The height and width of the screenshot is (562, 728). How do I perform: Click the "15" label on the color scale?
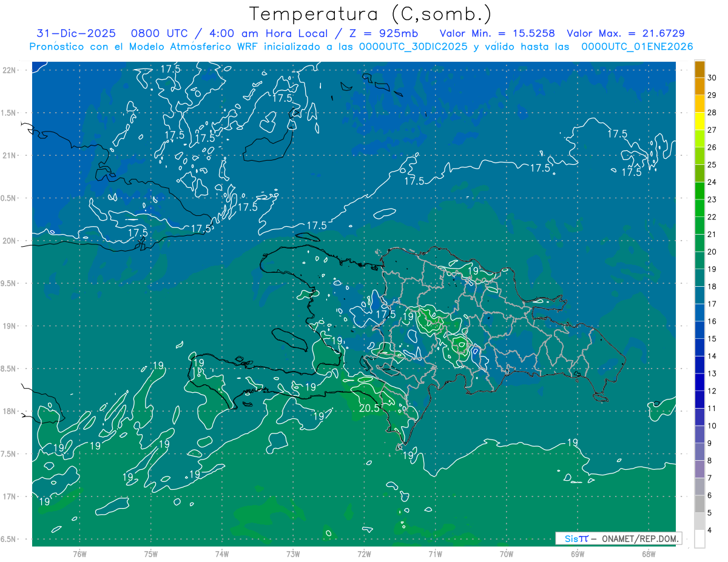coord(712,339)
